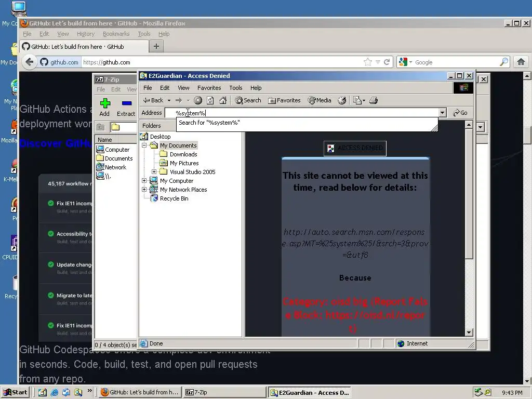Open the File menu in E2Guardian window
Viewport: 532px width, 399px height.
coord(148,88)
